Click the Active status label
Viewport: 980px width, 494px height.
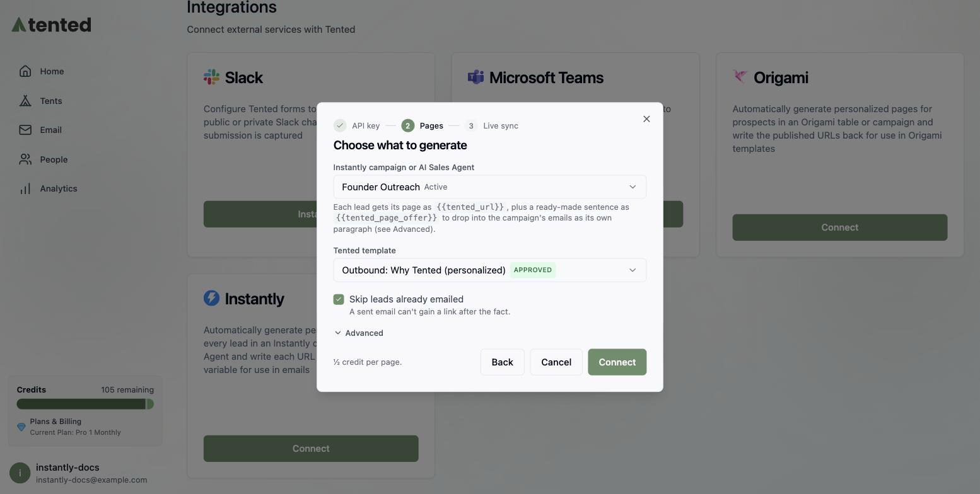click(x=436, y=187)
